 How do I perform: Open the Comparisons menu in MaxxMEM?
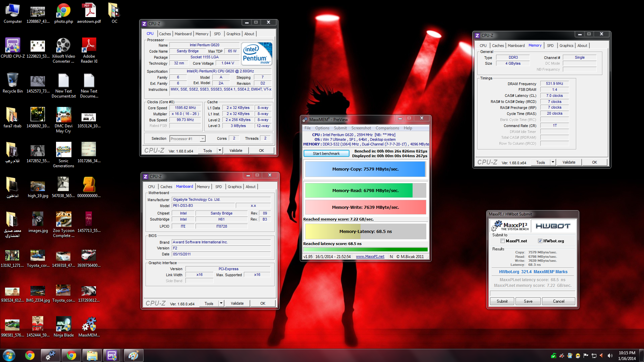click(387, 128)
